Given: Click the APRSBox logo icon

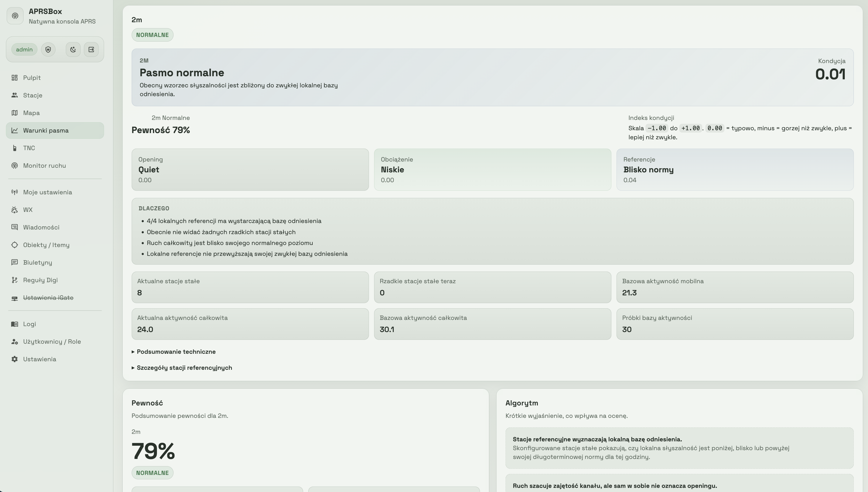Looking at the screenshot, I should tap(15, 16).
